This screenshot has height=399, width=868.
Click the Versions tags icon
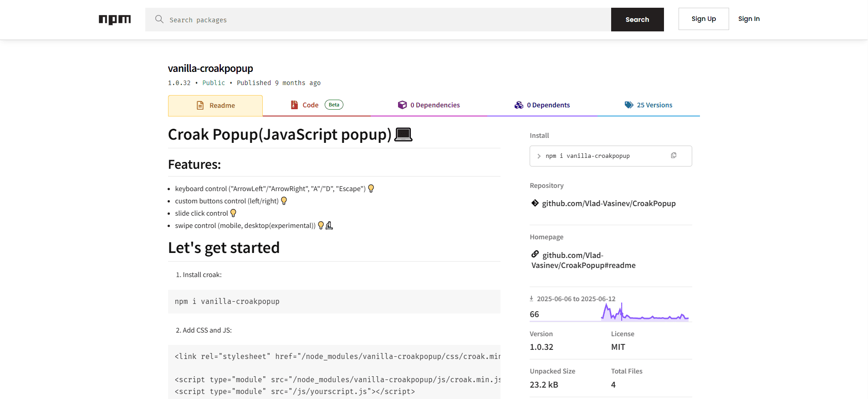629,105
